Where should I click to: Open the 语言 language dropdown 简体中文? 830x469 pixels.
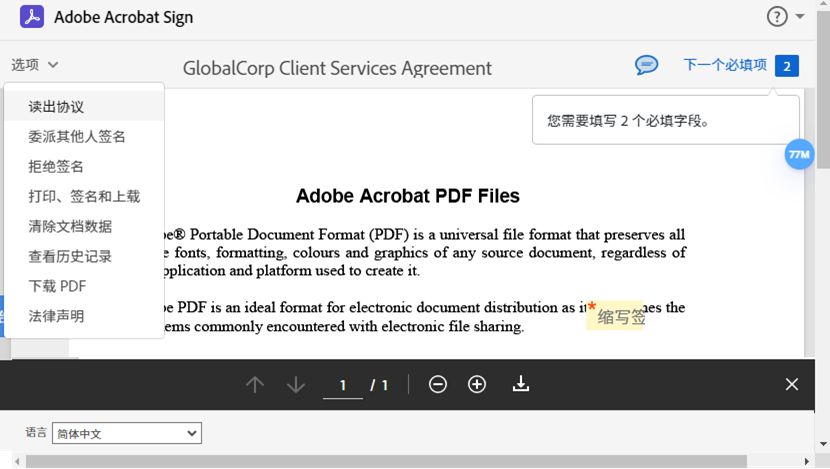click(127, 434)
